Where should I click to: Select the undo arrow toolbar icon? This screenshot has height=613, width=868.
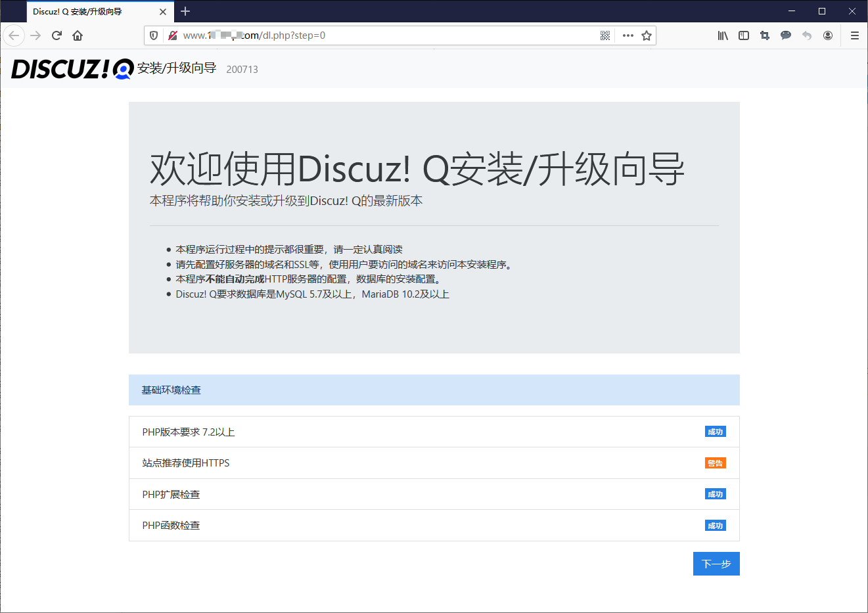point(807,35)
